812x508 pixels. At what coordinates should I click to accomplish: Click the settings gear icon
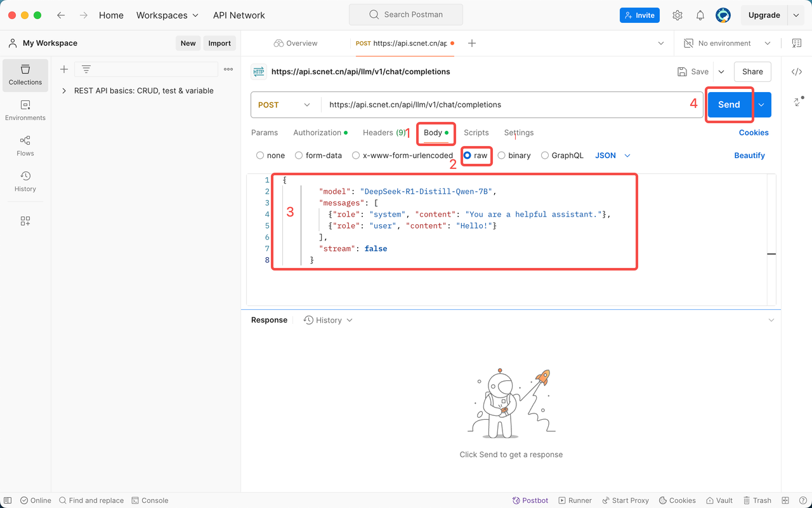pyautogui.click(x=678, y=15)
